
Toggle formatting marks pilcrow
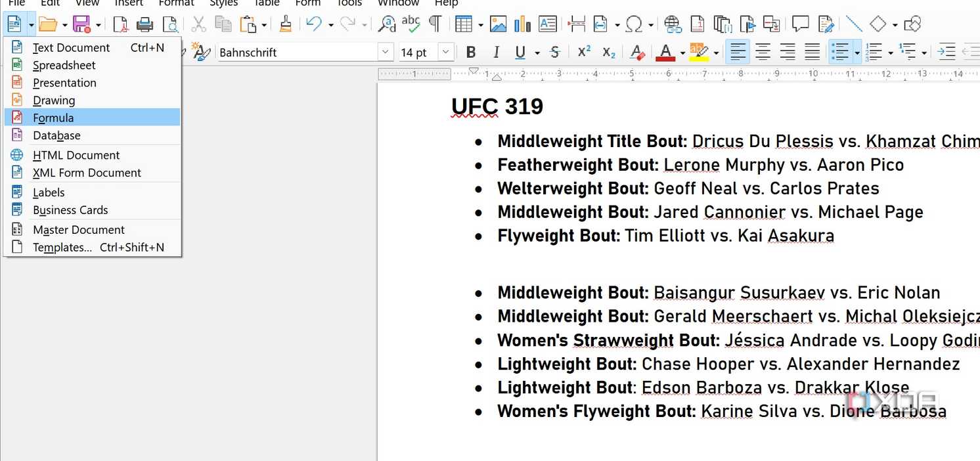pyautogui.click(x=435, y=25)
